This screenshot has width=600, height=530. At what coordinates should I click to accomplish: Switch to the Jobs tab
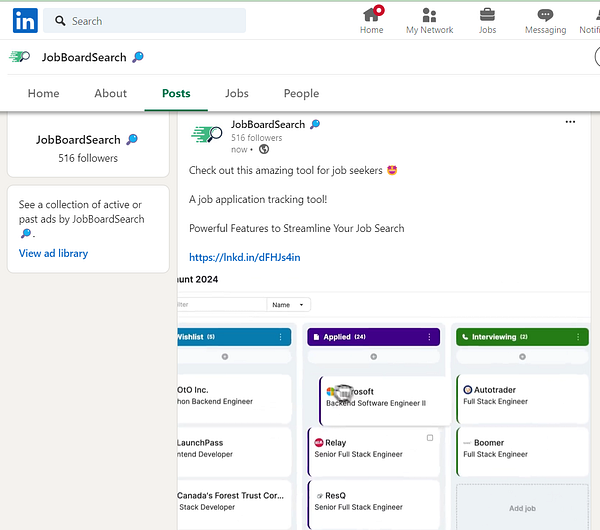pyautogui.click(x=237, y=93)
